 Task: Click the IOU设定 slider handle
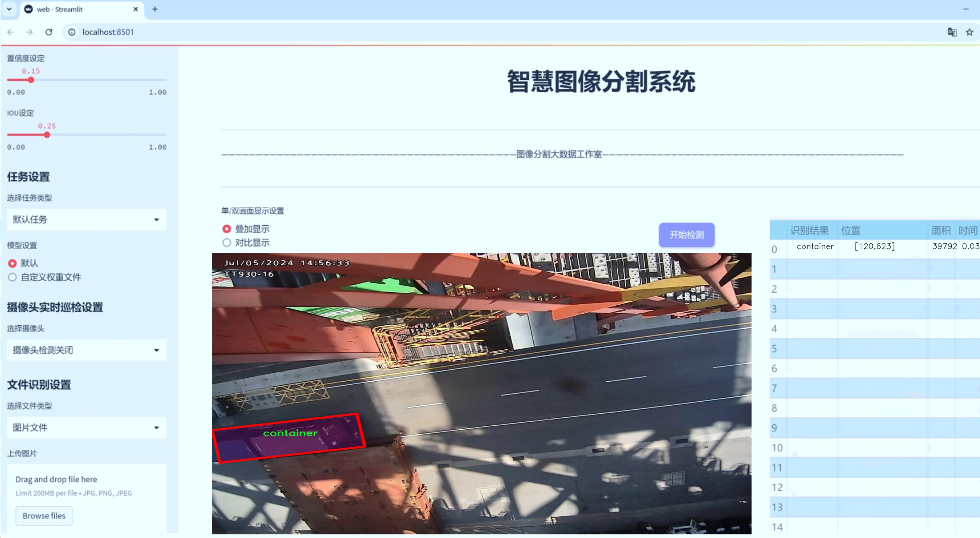[x=47, y=135]
